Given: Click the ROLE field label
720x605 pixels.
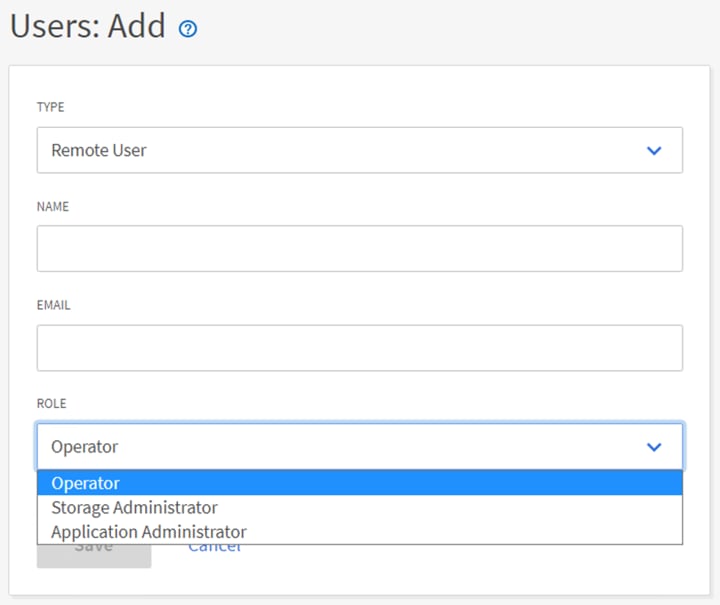Looking at the screenshot, I should (51, 403).
